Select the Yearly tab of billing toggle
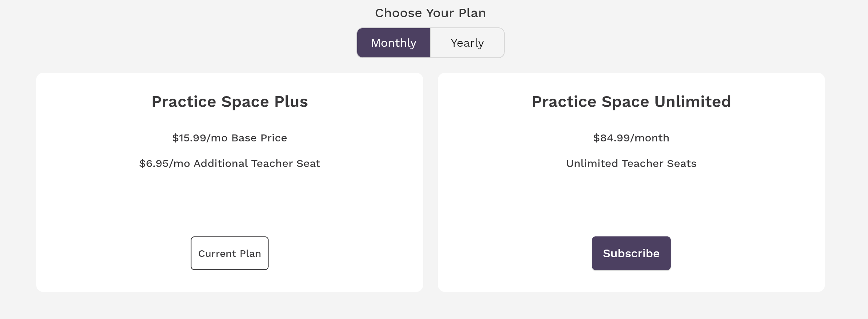This screenshot has height=319, width=868. [x=467, y=43]
